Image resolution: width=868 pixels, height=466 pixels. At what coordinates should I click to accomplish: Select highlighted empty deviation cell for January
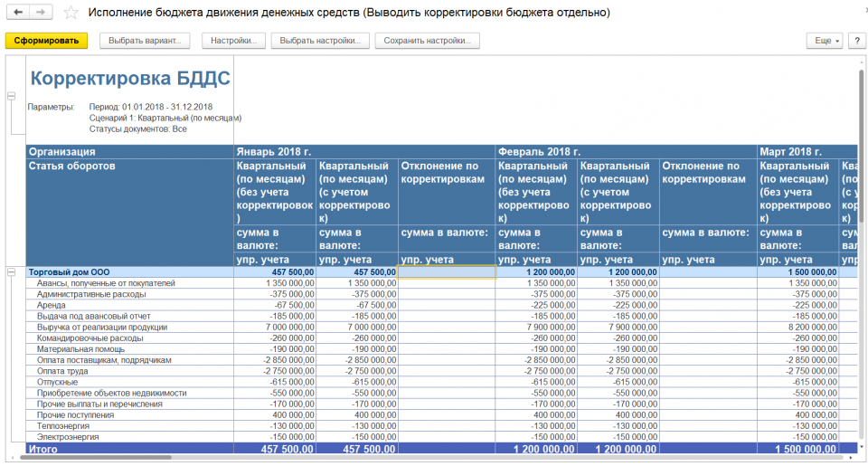447,272
